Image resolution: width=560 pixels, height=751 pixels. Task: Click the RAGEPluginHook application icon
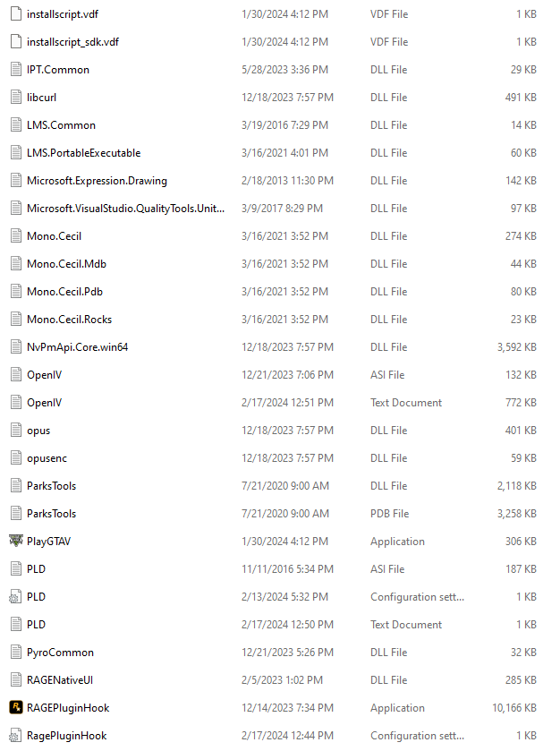tap(15, 707)
